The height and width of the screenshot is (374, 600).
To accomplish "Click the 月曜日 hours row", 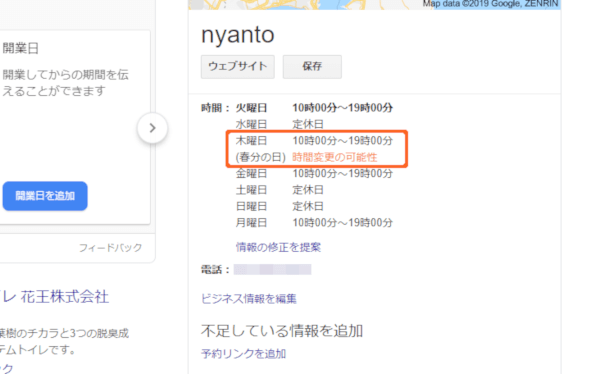I will 314,223.
